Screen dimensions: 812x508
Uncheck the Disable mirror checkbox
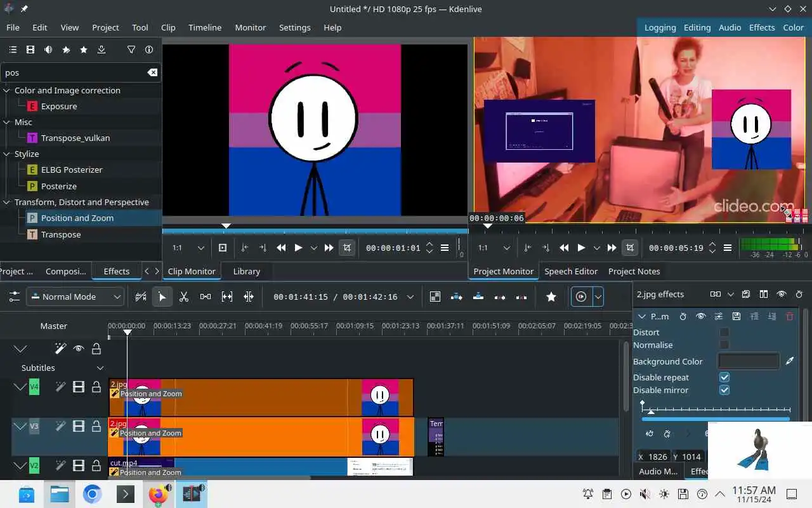coord(724,390)
